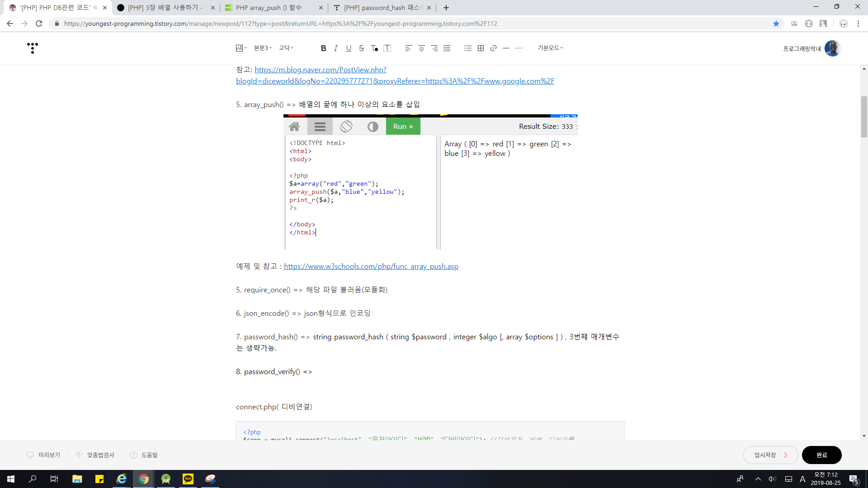The image size is (868, 488).
Task: Open the 고딕 font dropdown
Action: coord(286,48)
